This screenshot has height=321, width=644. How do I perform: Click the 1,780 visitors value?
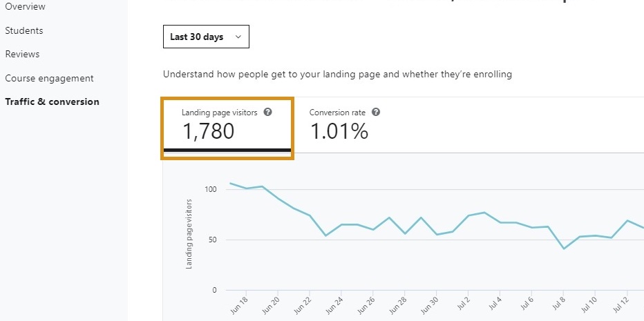tap(208, 131)
